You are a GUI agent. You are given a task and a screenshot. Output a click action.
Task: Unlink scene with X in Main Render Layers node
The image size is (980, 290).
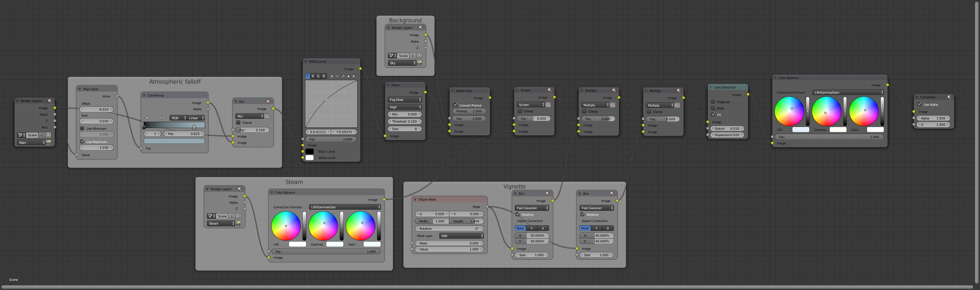coord(48,135)
